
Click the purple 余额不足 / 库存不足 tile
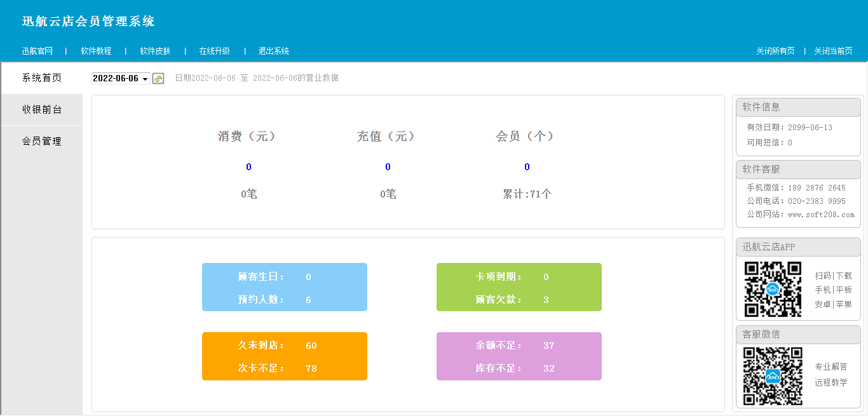519,356
